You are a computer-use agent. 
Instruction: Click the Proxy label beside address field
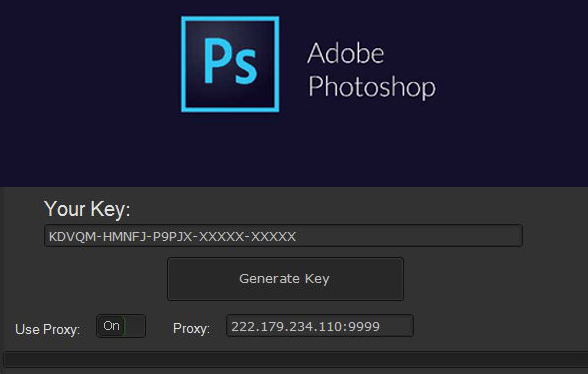191,329
